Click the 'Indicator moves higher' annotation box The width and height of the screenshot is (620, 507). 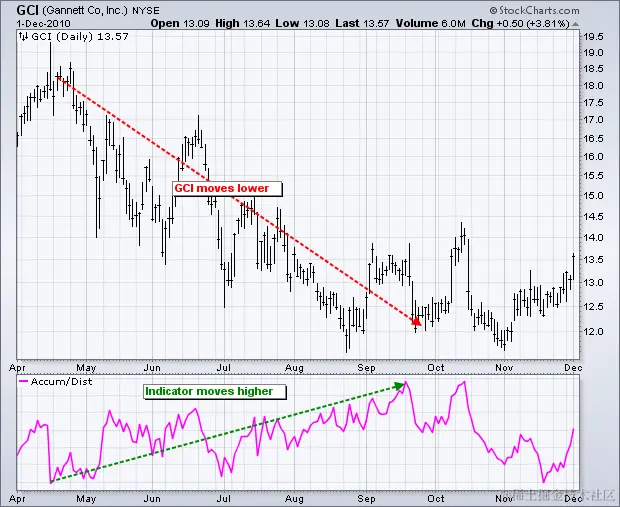pos(215,392)
